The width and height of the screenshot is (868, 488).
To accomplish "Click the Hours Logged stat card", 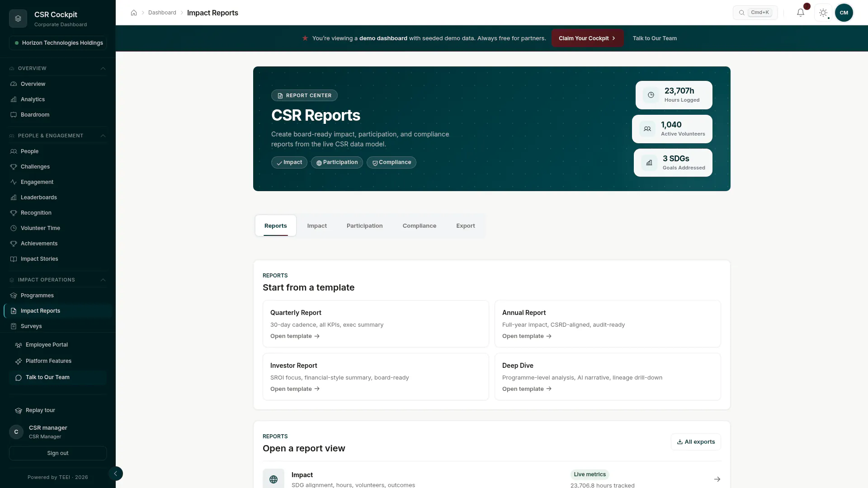I will tap(674, 95).
